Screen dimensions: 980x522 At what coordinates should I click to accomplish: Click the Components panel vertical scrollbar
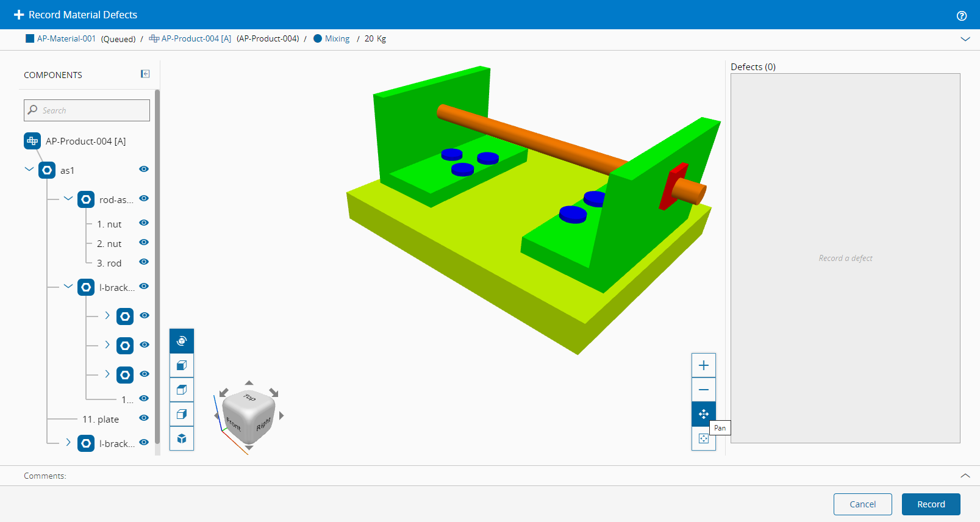[157, 267]
